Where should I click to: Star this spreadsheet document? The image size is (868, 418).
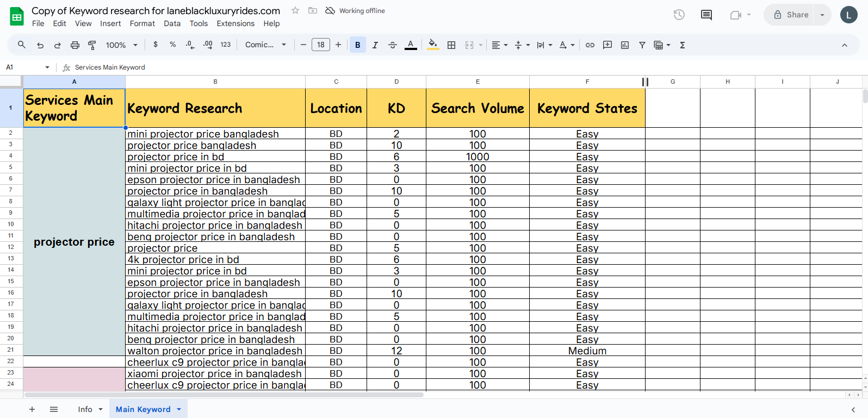pyautogui.click(x=295, y=10)
